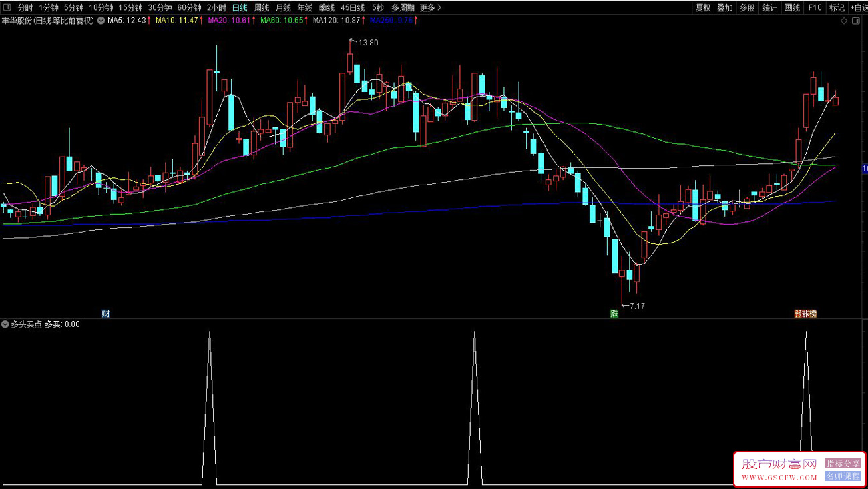868x489 pixels.
Task: Select the 60分钟 period tab
Action: [189, 8]
